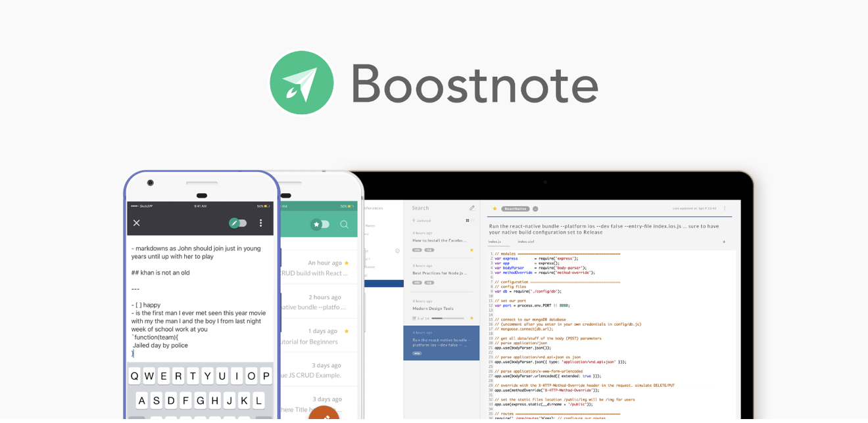
Task: Toggle the pencil edit-mode switch on front phone
Action: (238, 223)
